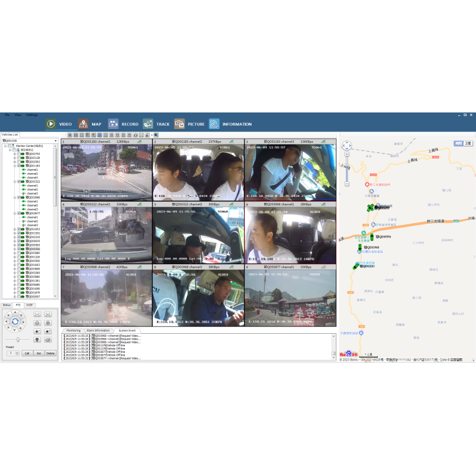The height and width of the screenshot is (476, 476).
Task: Switch to the Alarm Information tab
Action: click(98, 331)
